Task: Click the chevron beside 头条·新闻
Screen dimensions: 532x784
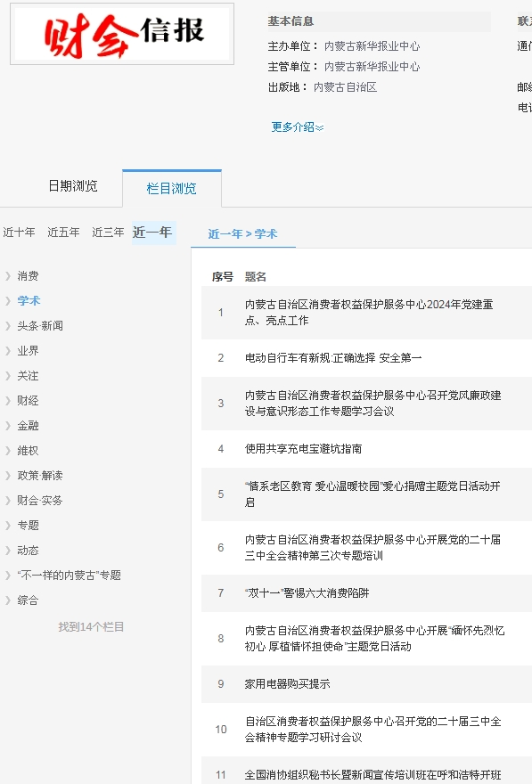Action: [x=7, y=326]
